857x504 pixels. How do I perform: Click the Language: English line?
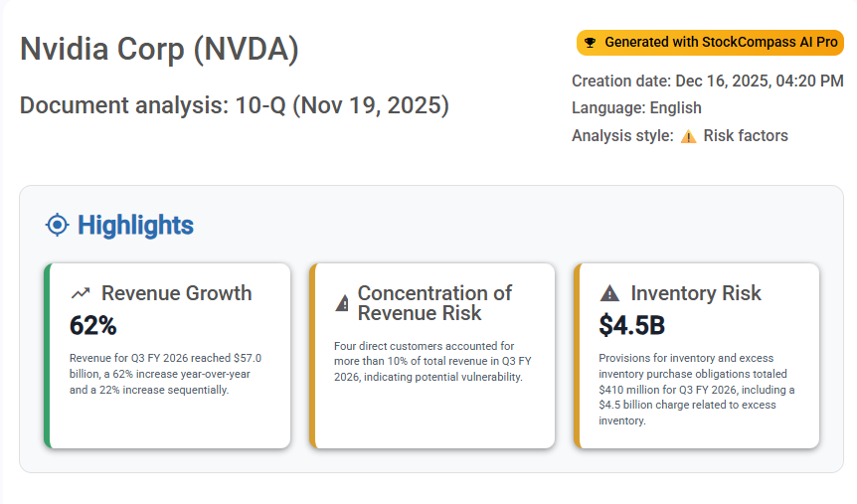(x=636, y=107)
